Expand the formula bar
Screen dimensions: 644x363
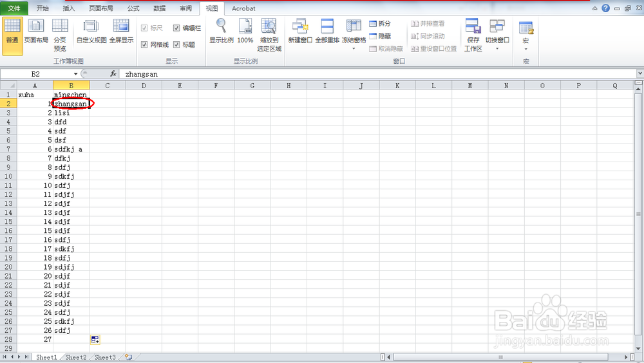click(x=640, y=73)
